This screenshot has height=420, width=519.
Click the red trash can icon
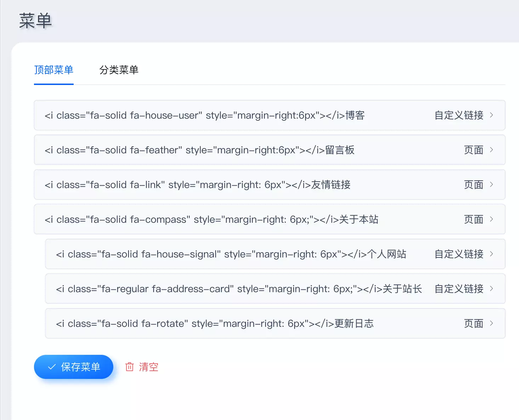point(130,367)
